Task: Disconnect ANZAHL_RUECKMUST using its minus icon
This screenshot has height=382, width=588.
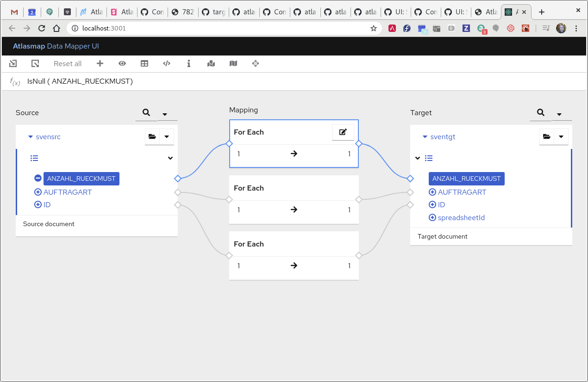Action: pyautogui.click(x=38, y=178)
